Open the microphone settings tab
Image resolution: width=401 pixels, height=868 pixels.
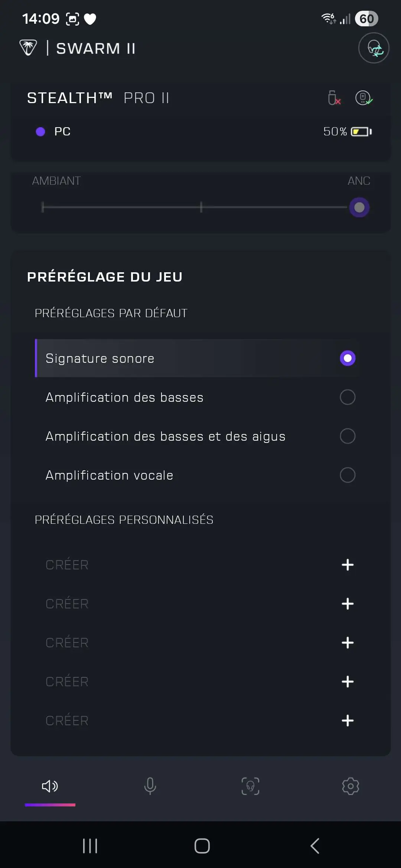point(150,786)
